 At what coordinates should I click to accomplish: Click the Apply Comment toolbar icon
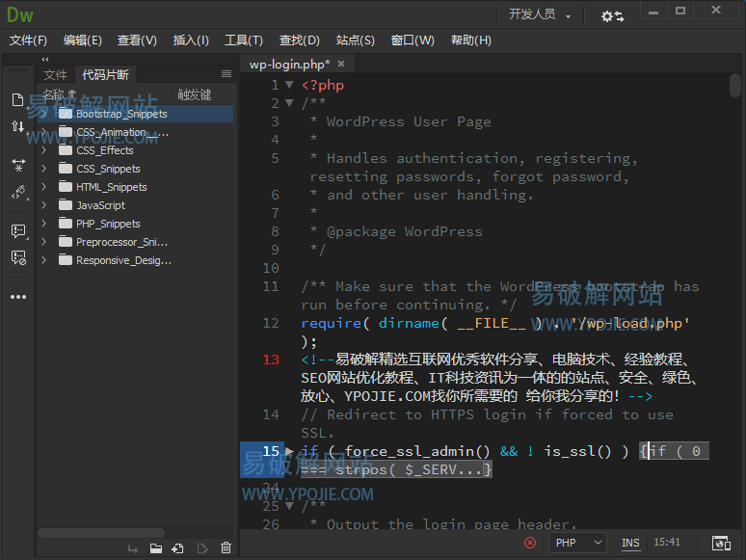coord(17,231)
